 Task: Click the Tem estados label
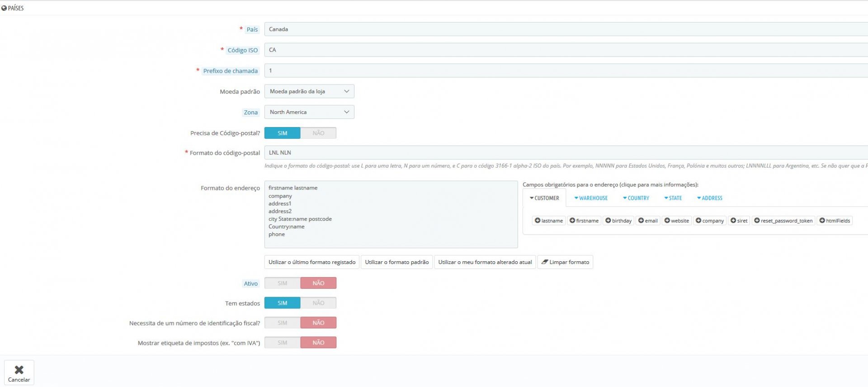point(243,303)
